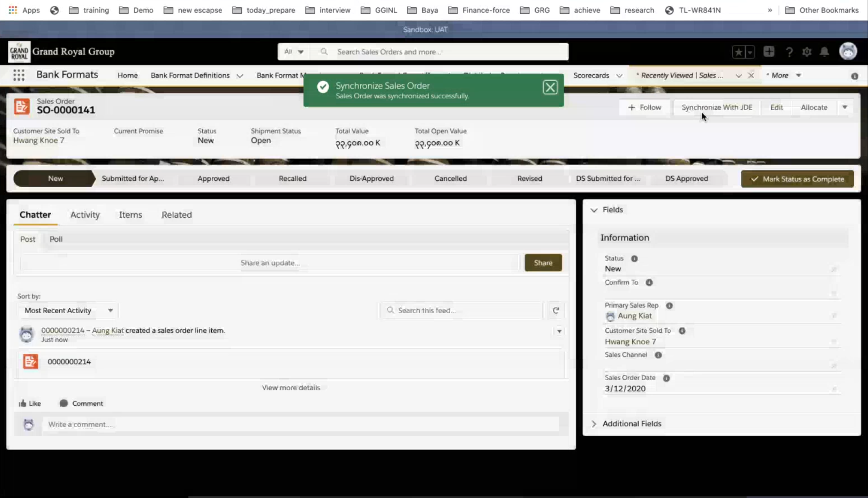Click the notifications bell icon
Screen dimensions: 868x498
[824, 52]
